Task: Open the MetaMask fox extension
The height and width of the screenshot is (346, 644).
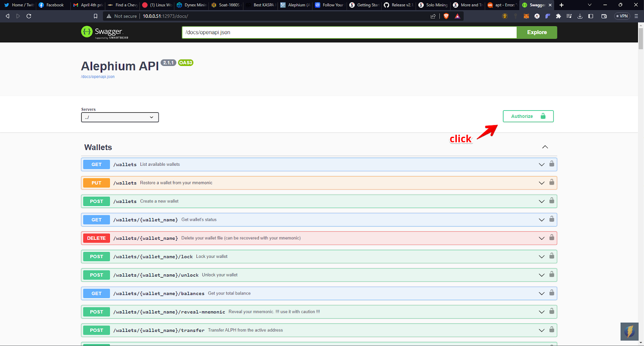Action: point(526,16)
